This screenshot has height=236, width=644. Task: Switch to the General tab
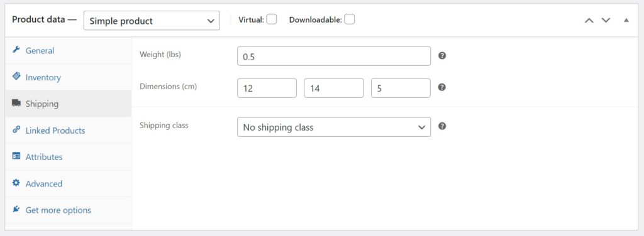tap(68, 50)
